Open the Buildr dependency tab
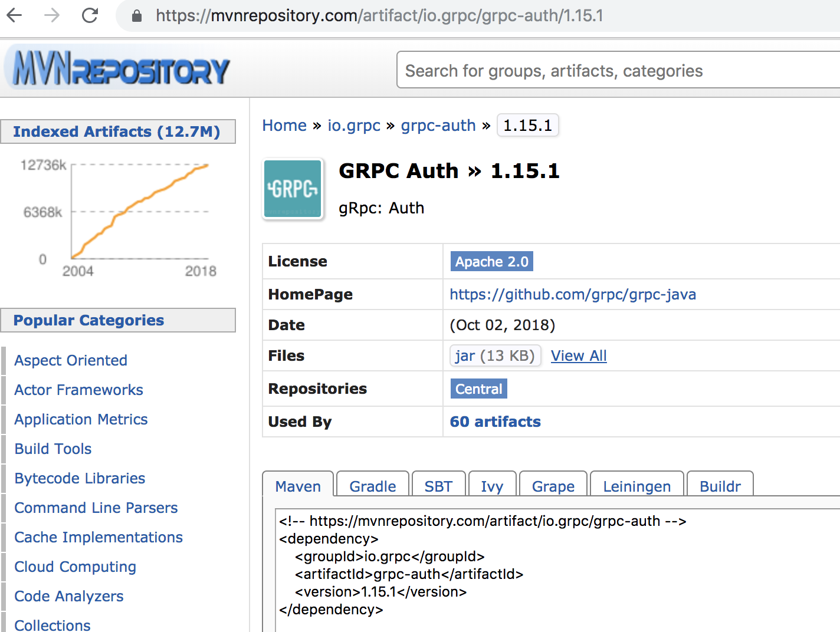840x632 pixels. click(x=720, y=486)
